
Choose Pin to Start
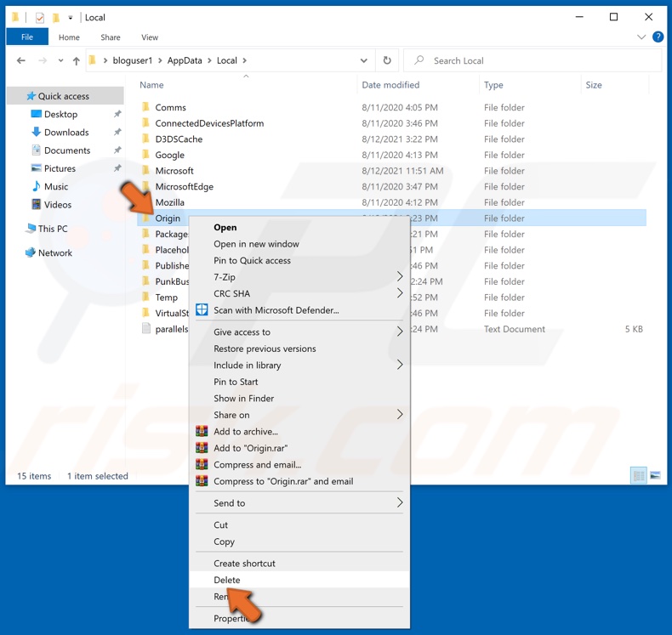click(x=299, y=382)
